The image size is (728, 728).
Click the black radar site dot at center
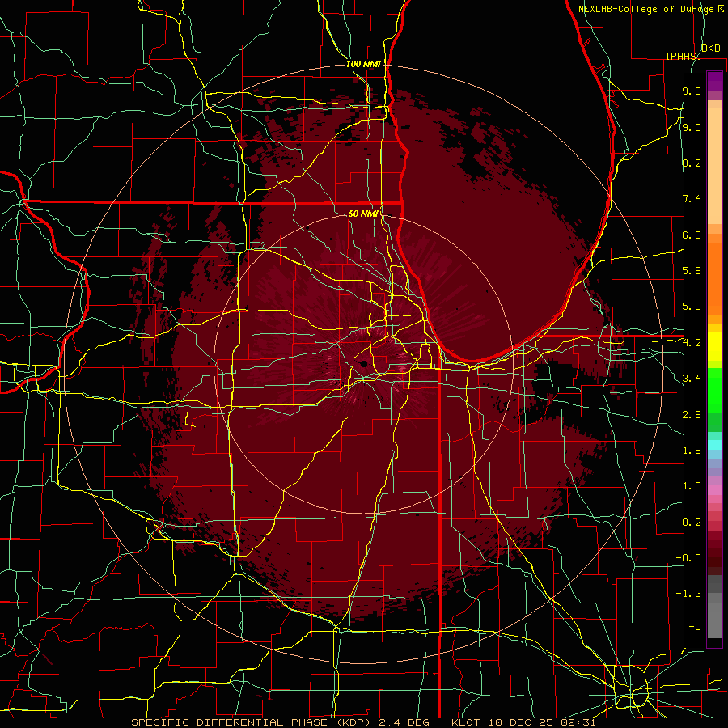[363, 364]
